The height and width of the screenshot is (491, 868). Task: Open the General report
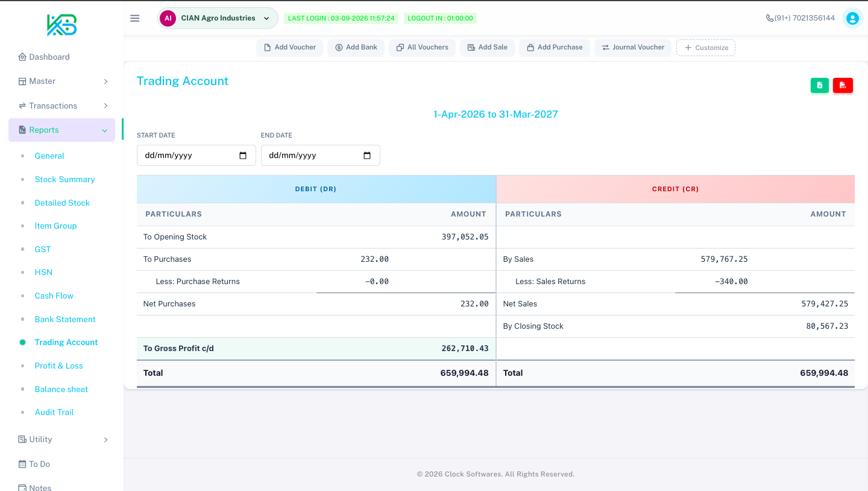coord(49,156)
